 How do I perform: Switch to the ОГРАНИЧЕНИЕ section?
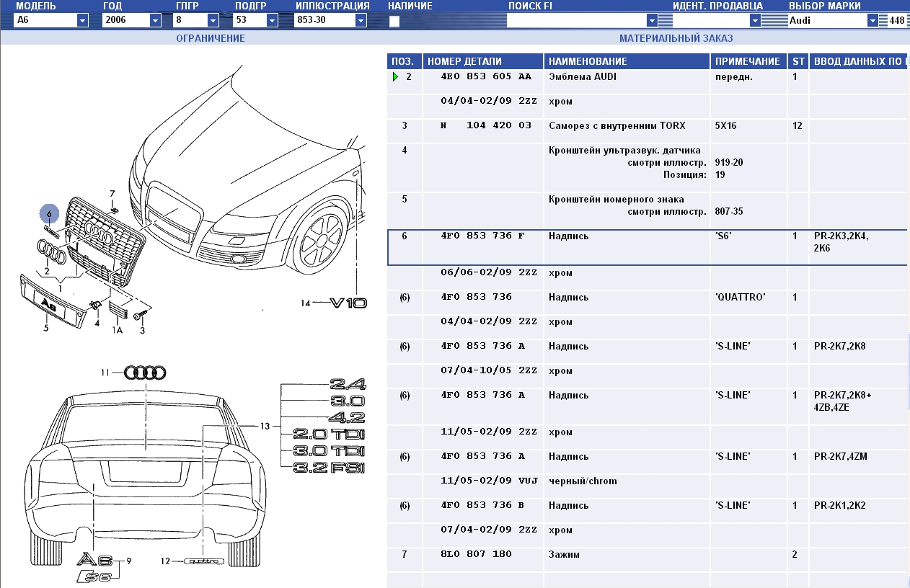tap(211, 38)
